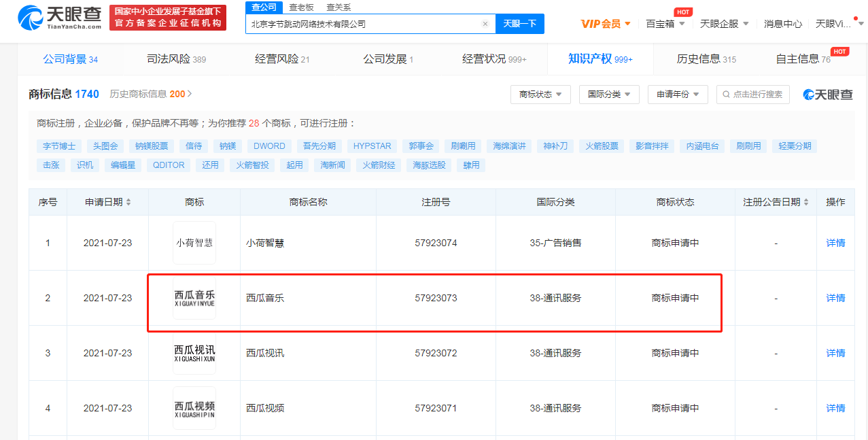Click the 点击进行搜索 trademark search field
Image resolution: width=868 pixels, height=440 pixels.
click(752, 95)
